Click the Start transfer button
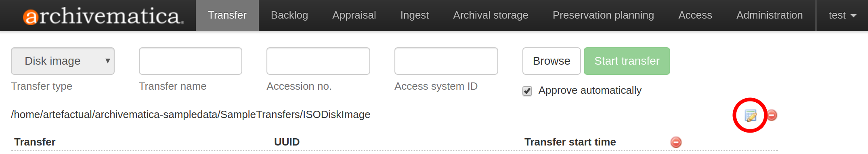868x154 pixels. [x=627, y=61]
